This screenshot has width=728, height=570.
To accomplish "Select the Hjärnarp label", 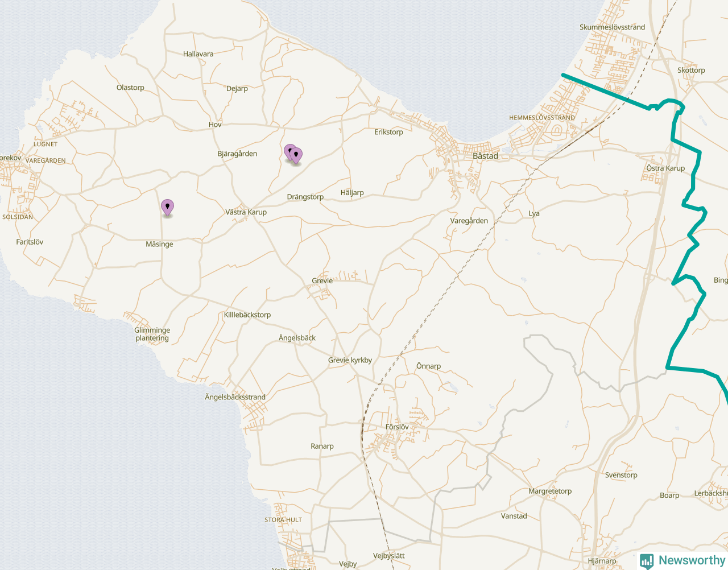I will [602, 561].
